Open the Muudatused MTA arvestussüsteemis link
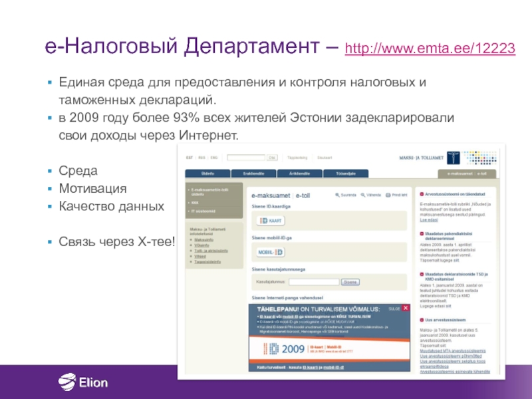The width and height of the screenshot is (532, 399). point(453,351)
